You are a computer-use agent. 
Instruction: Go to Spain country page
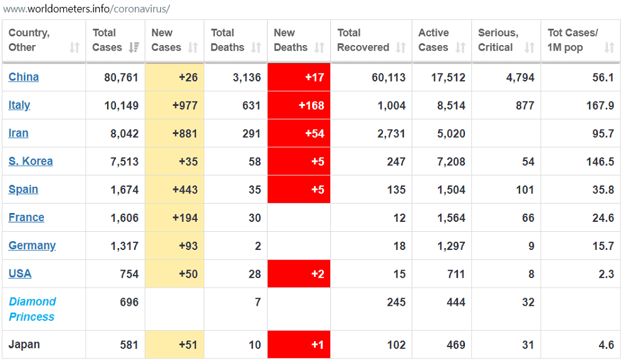(x=23, y=190)
